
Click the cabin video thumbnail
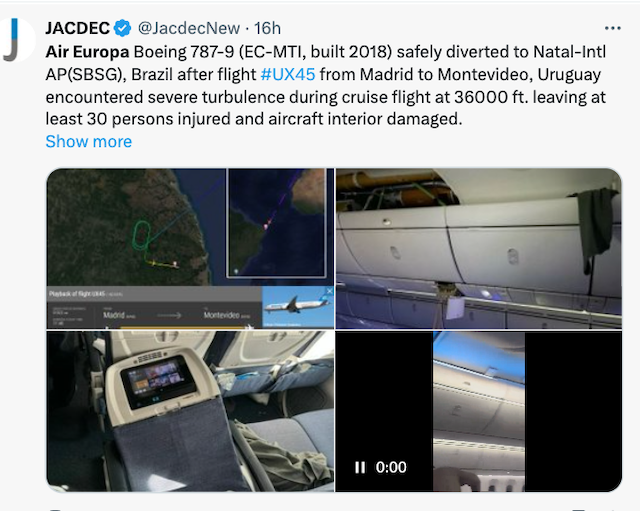coord(478,410)
